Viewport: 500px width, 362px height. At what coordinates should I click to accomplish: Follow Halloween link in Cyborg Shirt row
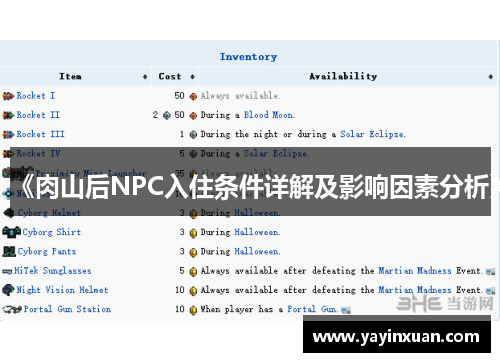(x=257, y=232)
